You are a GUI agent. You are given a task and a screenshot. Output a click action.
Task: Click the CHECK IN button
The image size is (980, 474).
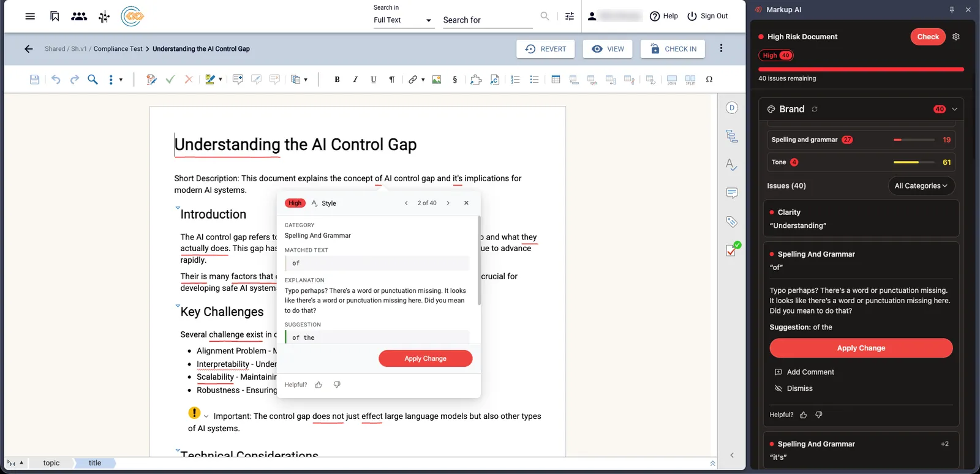click(673, 49)
